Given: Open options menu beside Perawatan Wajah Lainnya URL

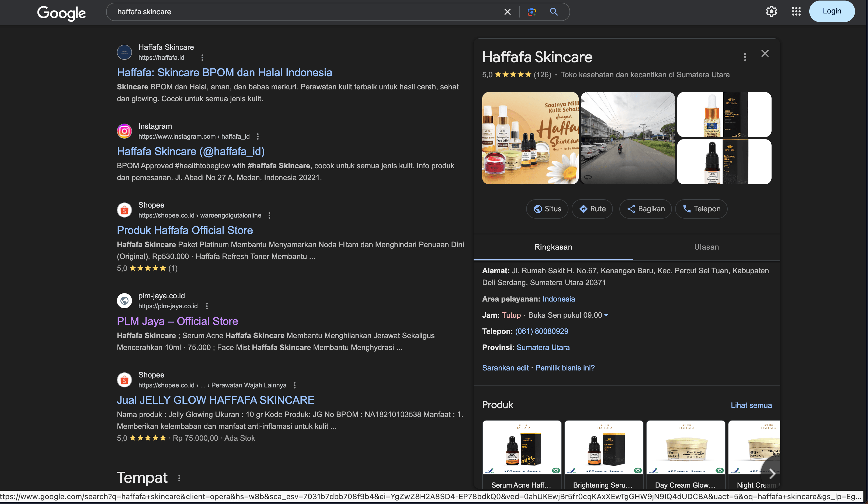Looking at the screenshot, I should point(294,385).
